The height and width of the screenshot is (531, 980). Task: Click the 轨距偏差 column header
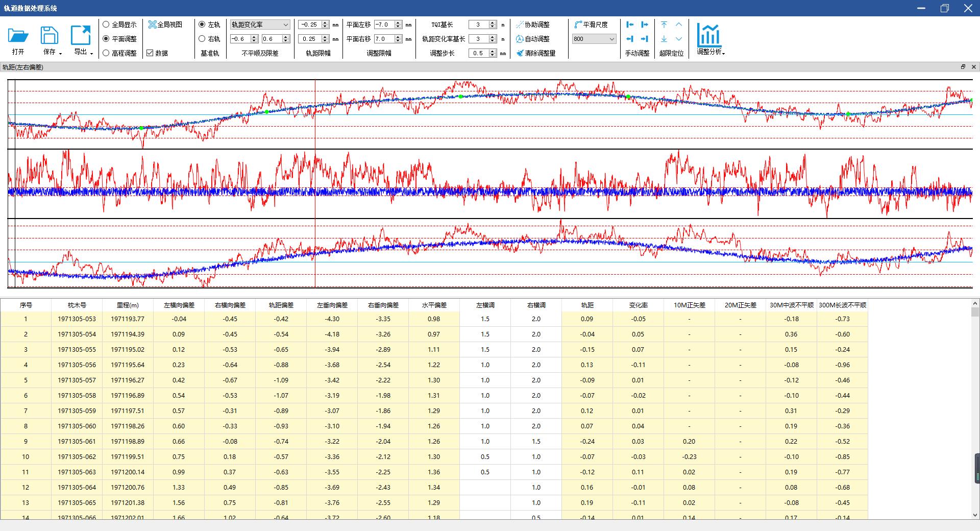281,305
